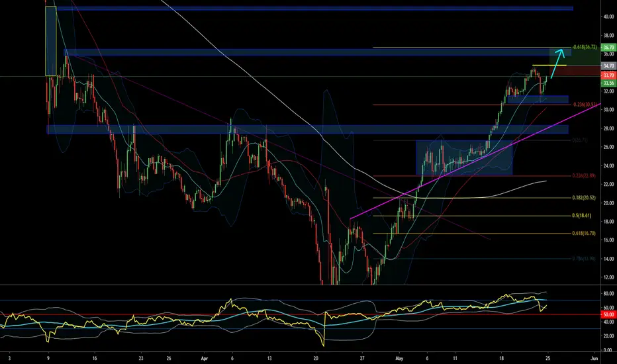
Task: Click the Apr label on time axis
Action: pos(204,359)
